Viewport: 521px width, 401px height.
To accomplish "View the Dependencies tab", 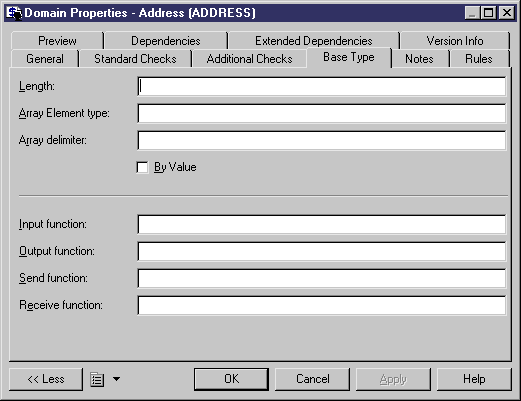I will (166, 41).
